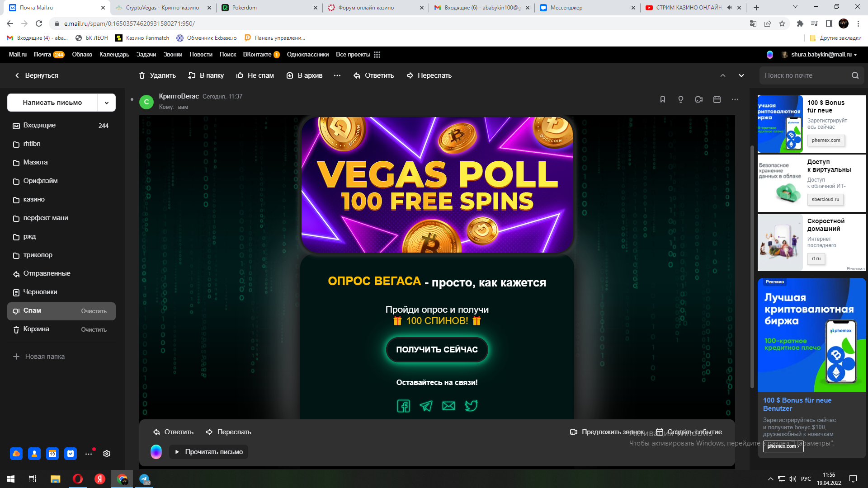The height and width of the screenshot is (488, 868).
Task: Open the Mail.ru cloud app icon
Action: (16, 454)
